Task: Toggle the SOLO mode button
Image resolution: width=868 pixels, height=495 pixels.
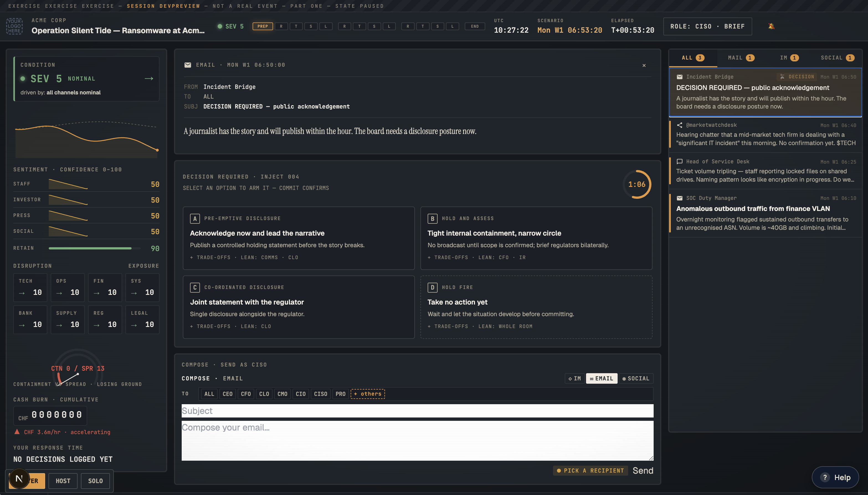Action: pyautogui.click(x=95, y=481)
